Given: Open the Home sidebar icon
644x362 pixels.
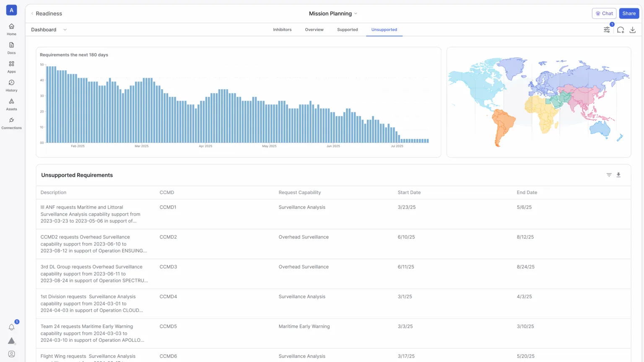Looking at the screenshot, I should pos(11,26).
